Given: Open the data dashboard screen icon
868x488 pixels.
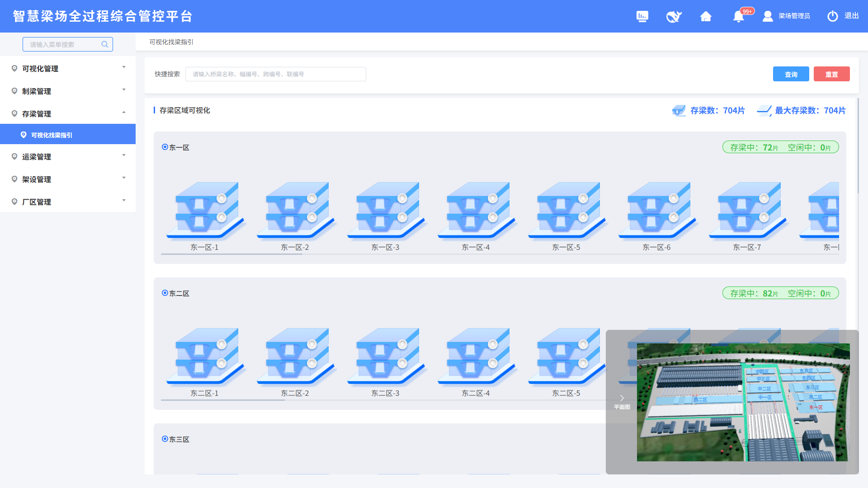Looking at the screenshot, I should click(x=642, y=16).
